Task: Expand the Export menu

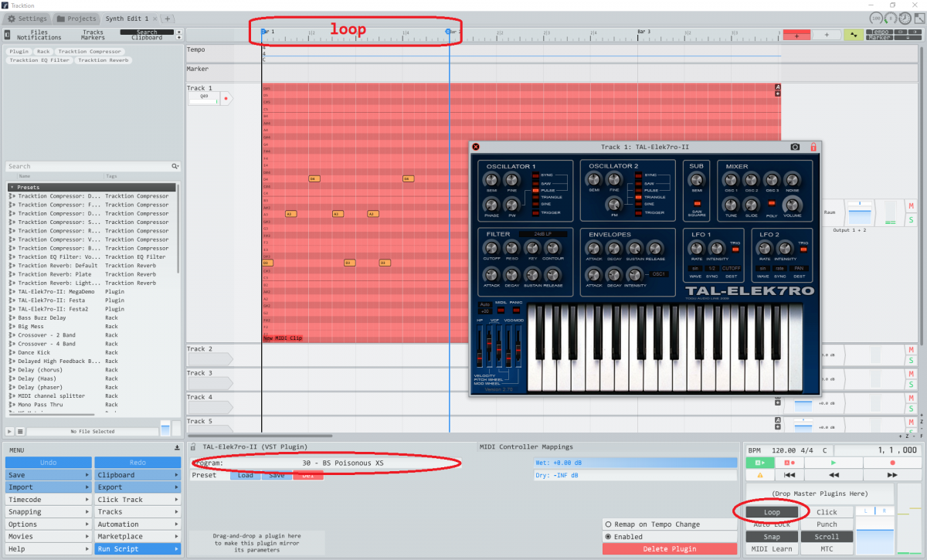Action: click(x=138, y=487)
